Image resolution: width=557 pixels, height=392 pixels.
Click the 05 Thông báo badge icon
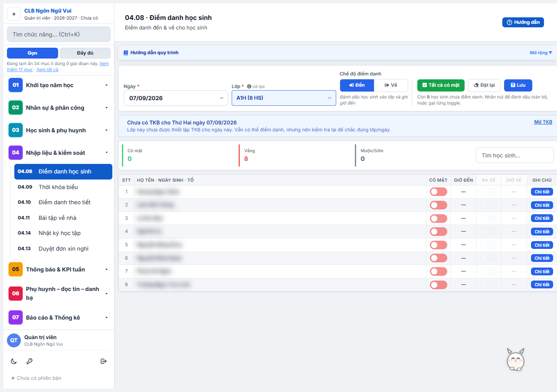pos(16,269)
